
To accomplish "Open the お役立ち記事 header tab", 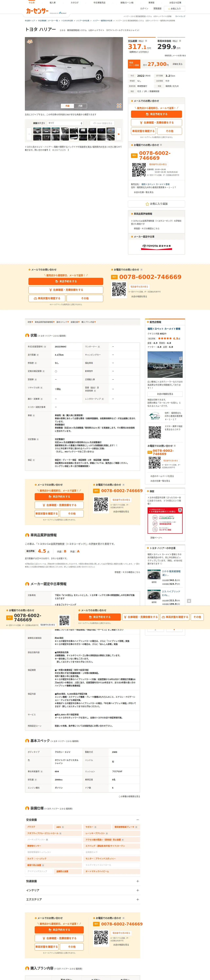I will coord(175,3).
